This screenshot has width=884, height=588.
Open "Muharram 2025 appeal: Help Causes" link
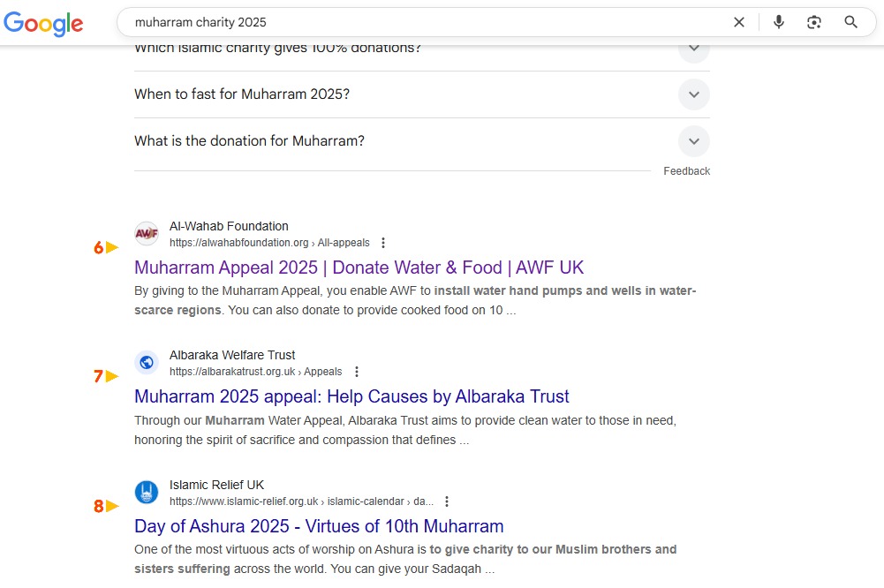tap(351, 396)
